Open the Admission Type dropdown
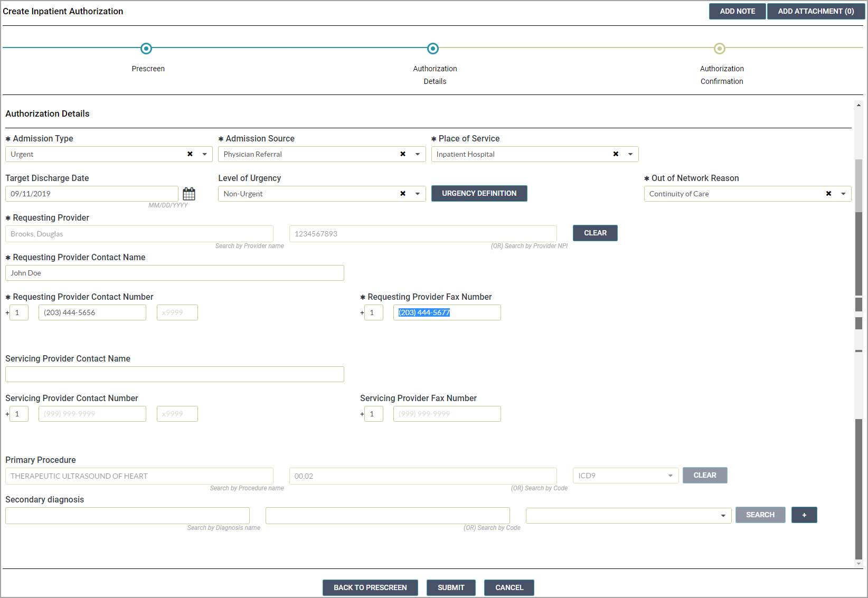The width and height of the screenshot is (868, 598). pyautogui.click(x=205, y=154)
